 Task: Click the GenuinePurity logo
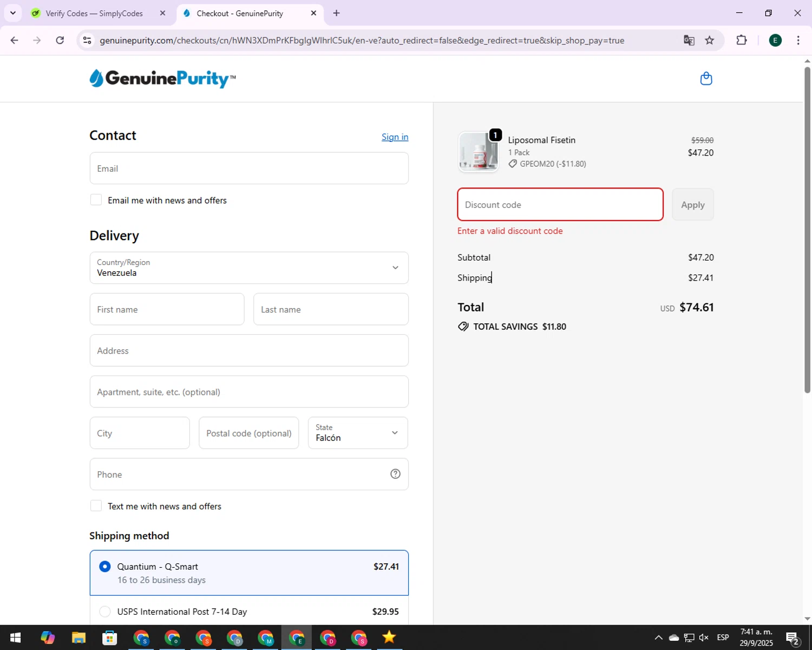coord(162,79)
